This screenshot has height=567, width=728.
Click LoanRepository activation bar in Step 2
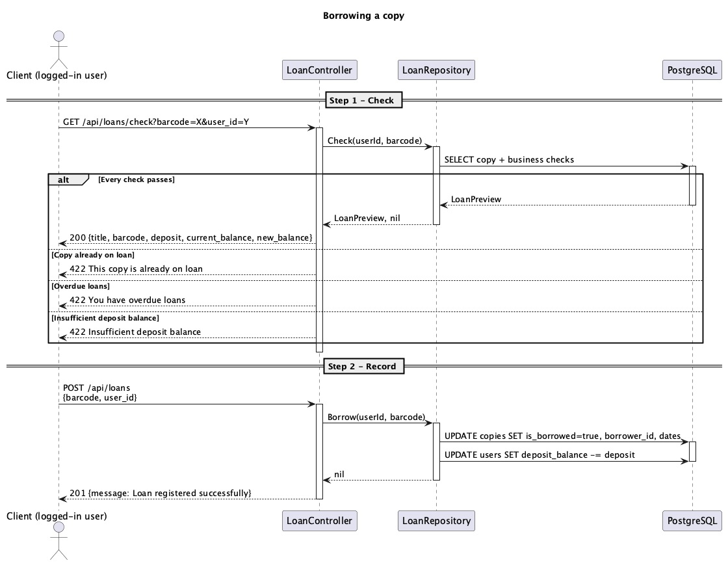tap(436, 451)
